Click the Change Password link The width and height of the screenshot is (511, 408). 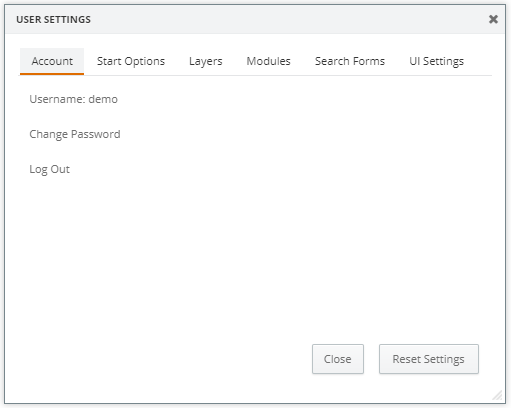click(75, 134)
